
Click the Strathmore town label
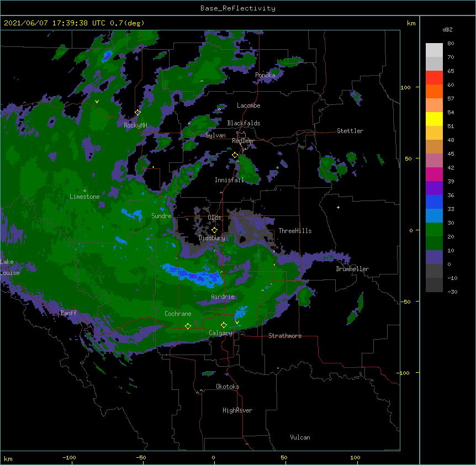click(285, 336)
